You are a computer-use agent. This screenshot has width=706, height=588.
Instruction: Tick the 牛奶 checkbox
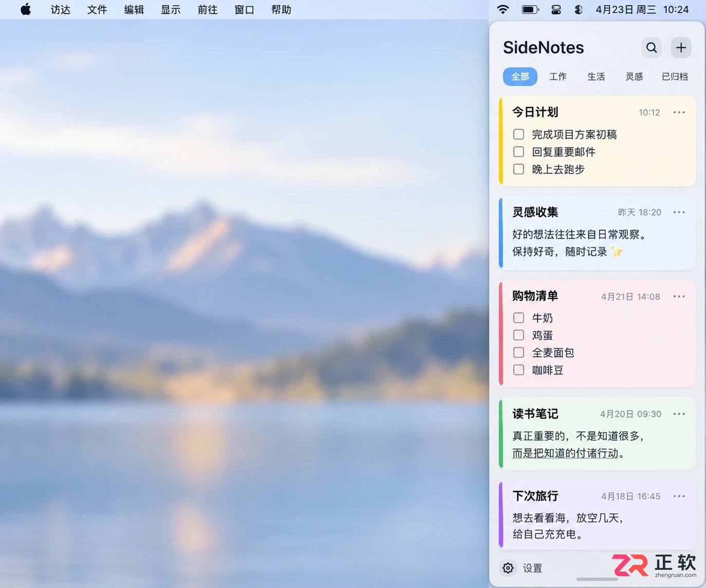click(x=519, y=318)
